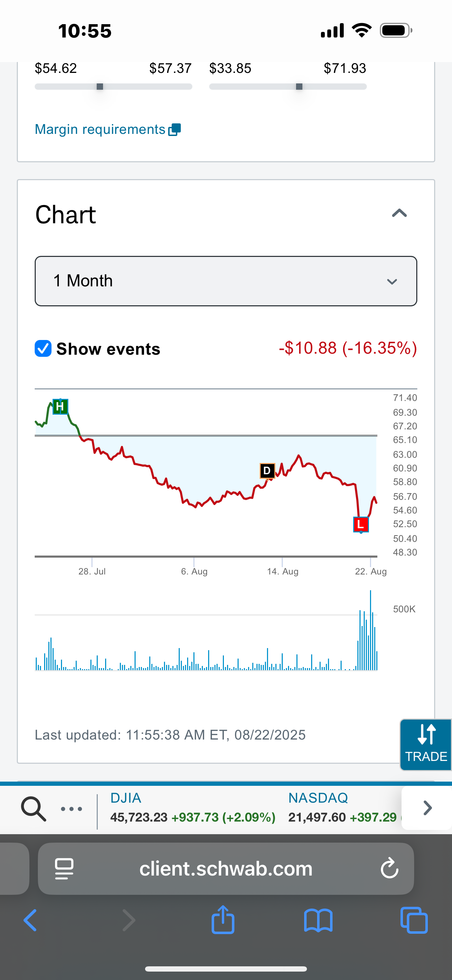
Task: Open Safari tabs overview icon
Action: (414, 921)
